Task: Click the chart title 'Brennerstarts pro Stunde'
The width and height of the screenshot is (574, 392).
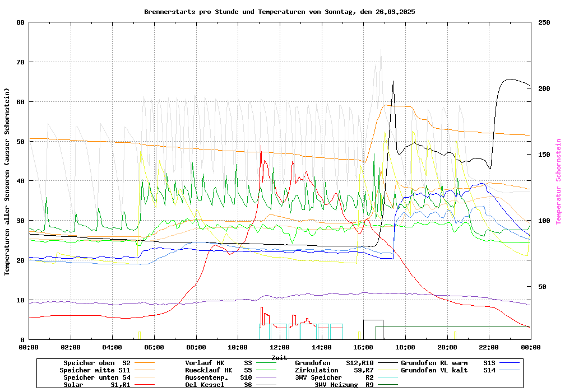Action: [x=279, y=12]
